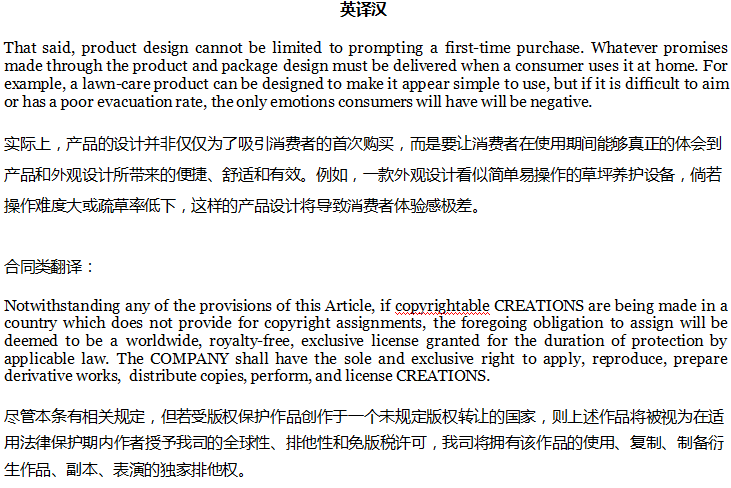
Task: Click the 合同类翻译 section label
Action: pos(49,267)
